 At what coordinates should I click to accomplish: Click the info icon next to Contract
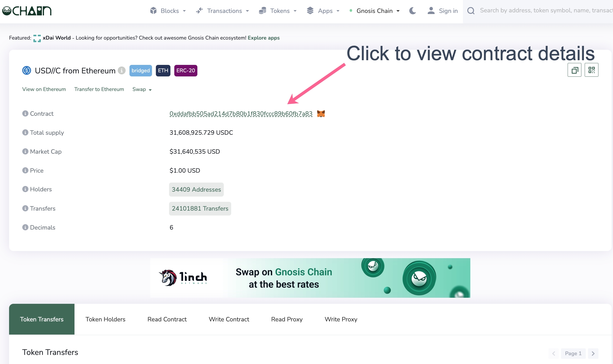point(25,114)
